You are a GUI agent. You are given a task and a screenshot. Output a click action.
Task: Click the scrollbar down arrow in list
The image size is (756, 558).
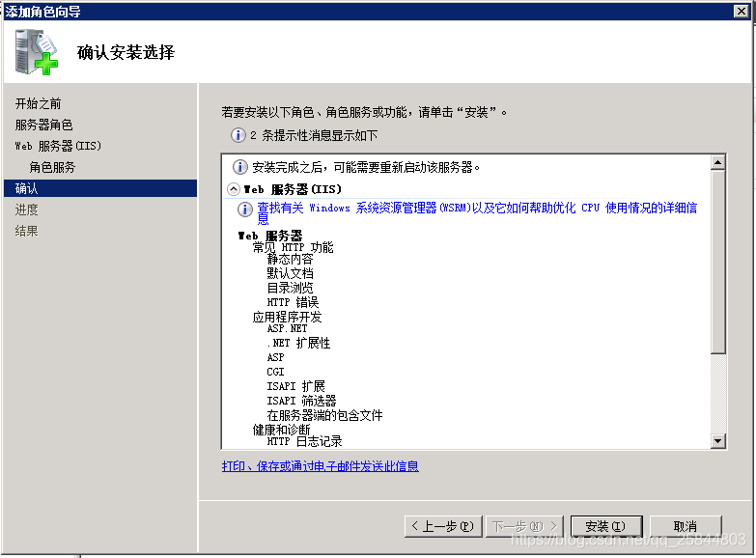pos(718,440)
